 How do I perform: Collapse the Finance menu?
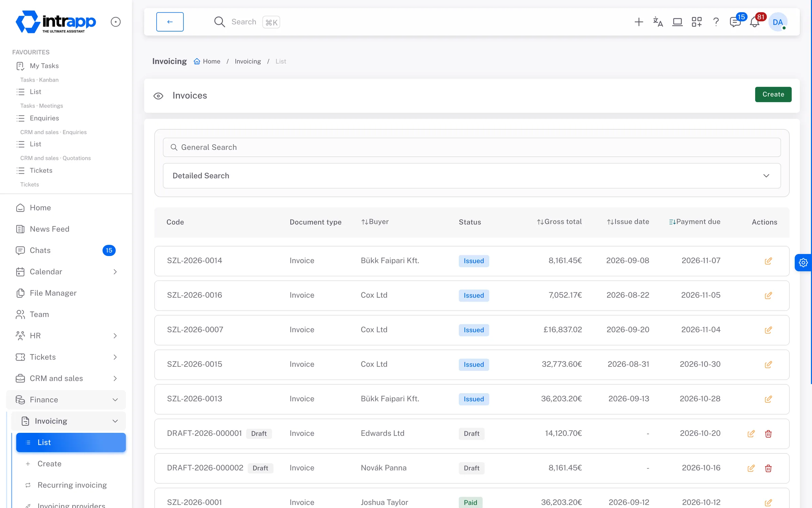[x=66, y=400]
